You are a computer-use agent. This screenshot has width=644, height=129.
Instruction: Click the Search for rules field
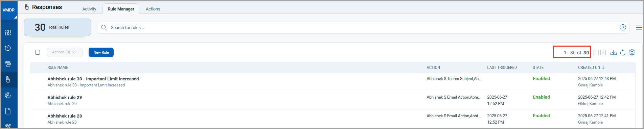(363, 28)
